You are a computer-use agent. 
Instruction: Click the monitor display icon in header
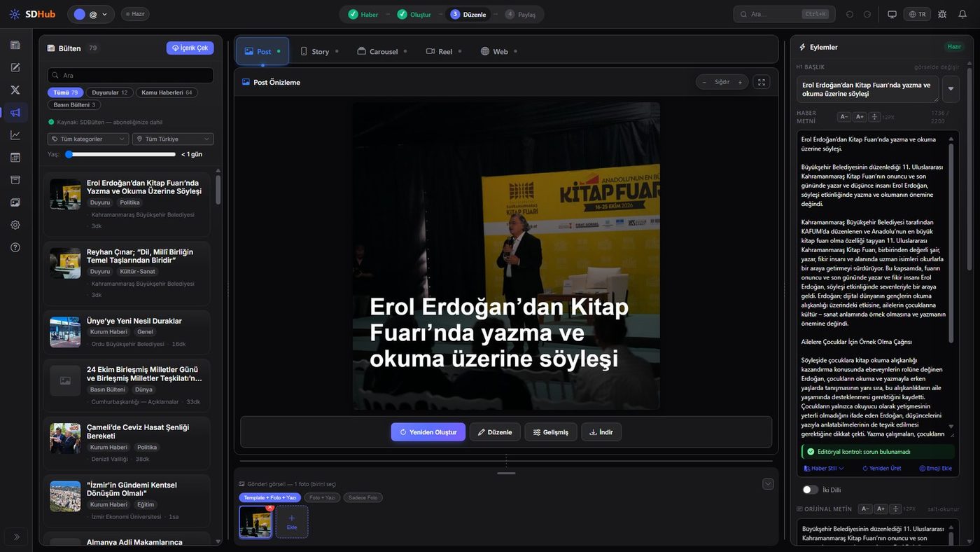[892, 14]
